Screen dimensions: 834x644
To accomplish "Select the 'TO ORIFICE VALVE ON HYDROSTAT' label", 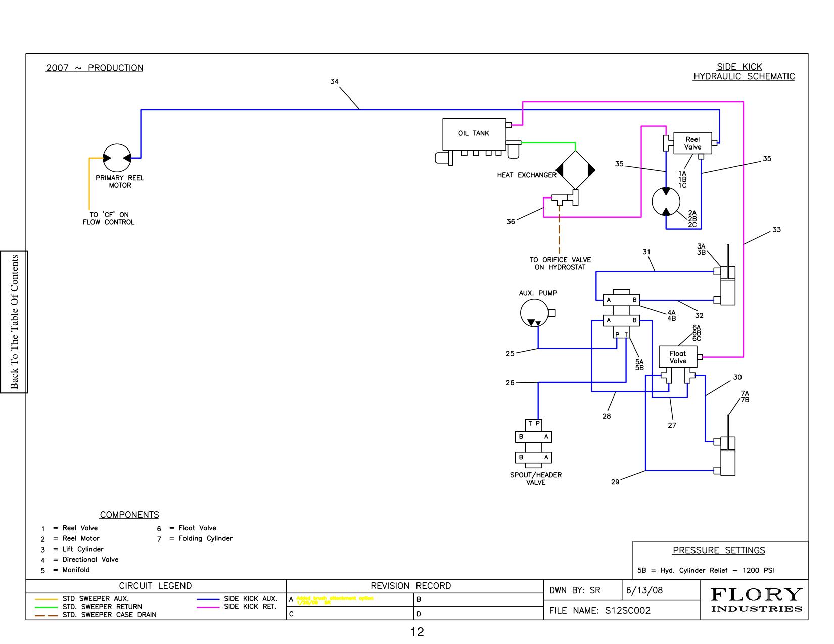I will coord(560,263).
